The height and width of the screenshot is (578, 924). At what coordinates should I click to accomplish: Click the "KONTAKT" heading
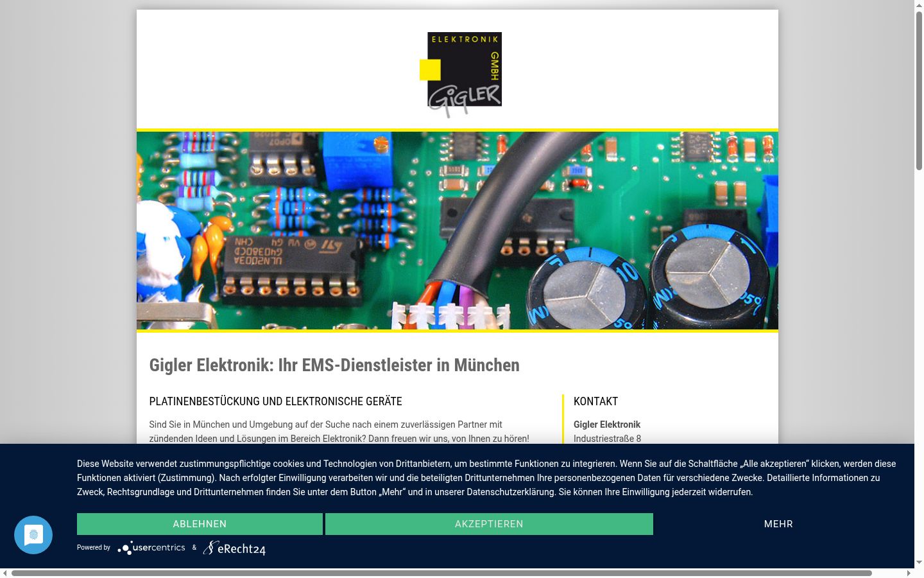[x=595, y=401]
